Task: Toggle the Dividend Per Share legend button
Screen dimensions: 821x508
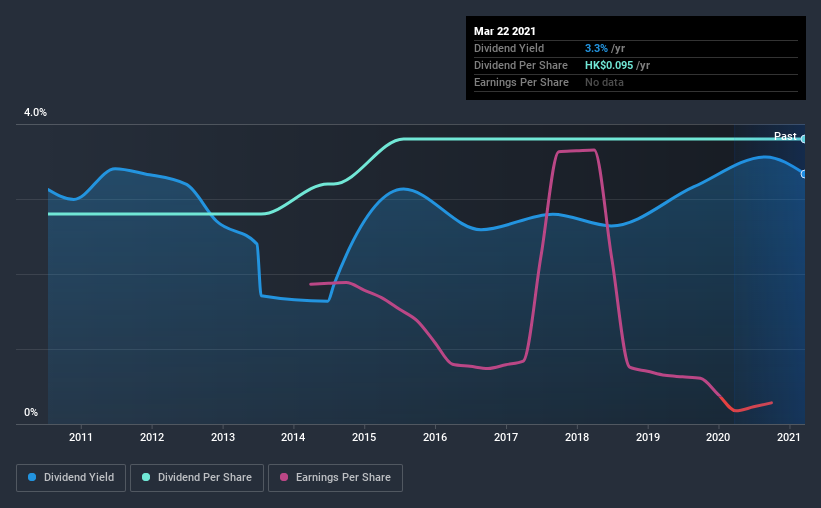Action: tap(197, 478)
